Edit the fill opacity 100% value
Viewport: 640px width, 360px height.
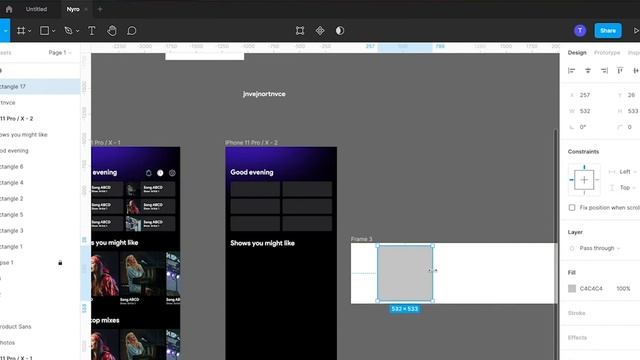623,289
